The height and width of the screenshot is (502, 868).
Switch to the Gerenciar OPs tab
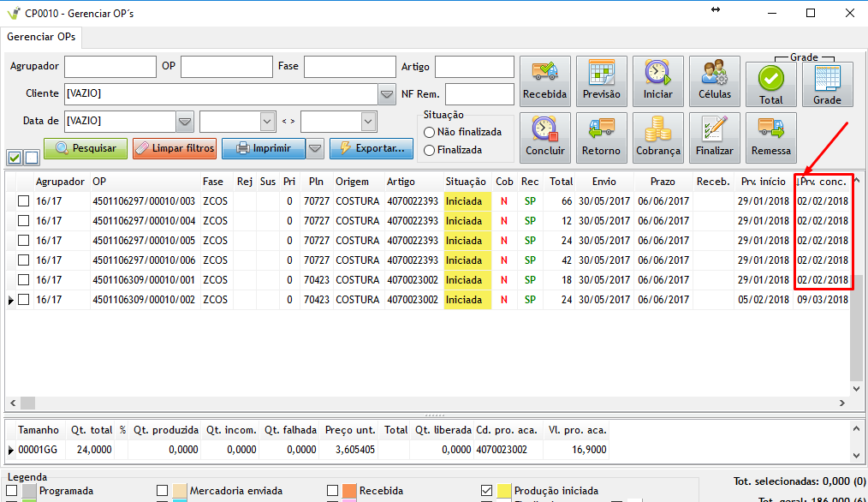coord(41,37)
